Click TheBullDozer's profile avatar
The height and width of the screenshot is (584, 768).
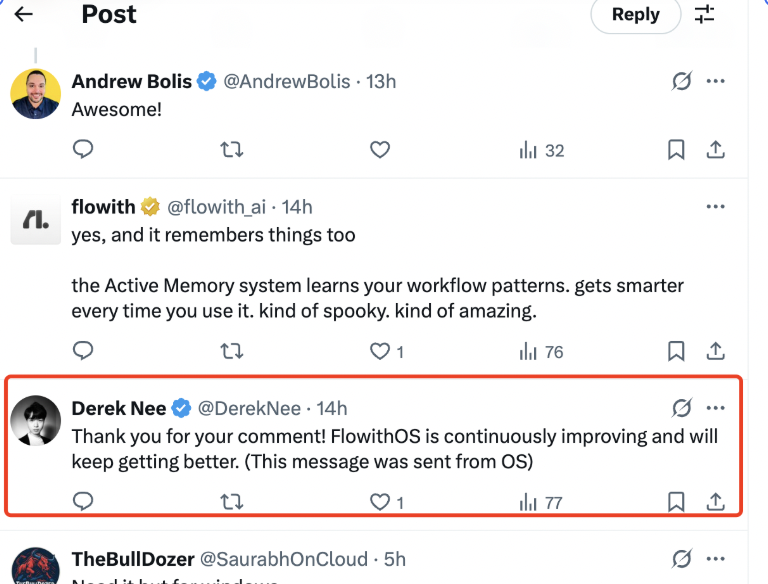[x=36, y=566]
